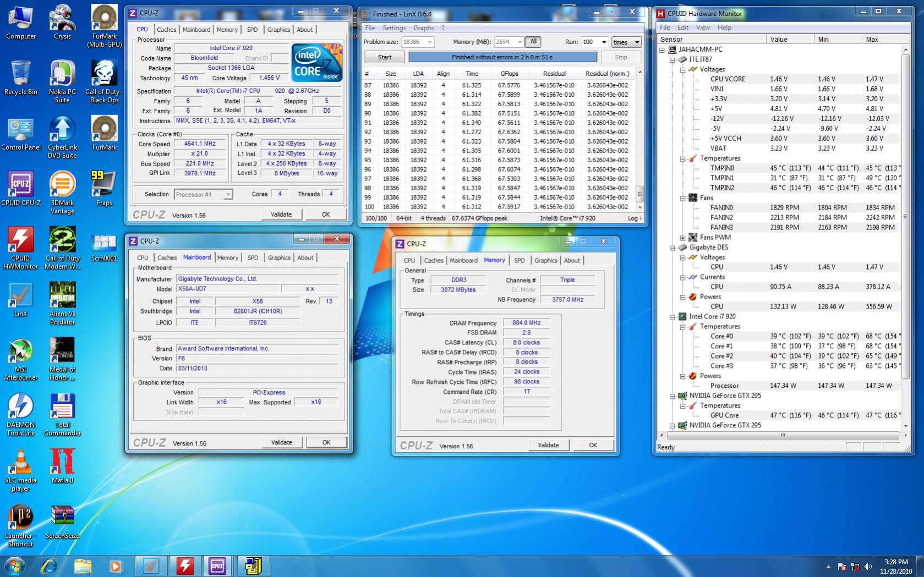Click the CPU-Z taskbar icon
The width and height of the screenshot is (924, 577).
pos(217,565)
